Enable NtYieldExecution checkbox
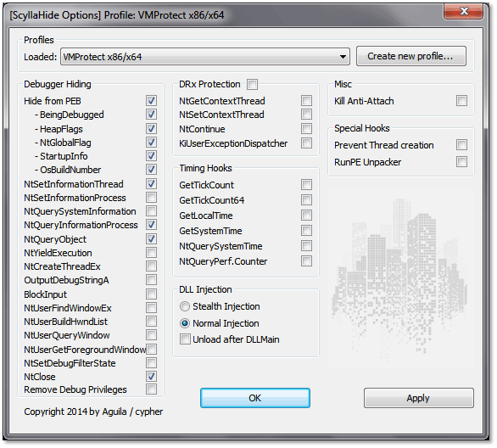Viewport: 497px width, 448px height. (x=151, y=253)
